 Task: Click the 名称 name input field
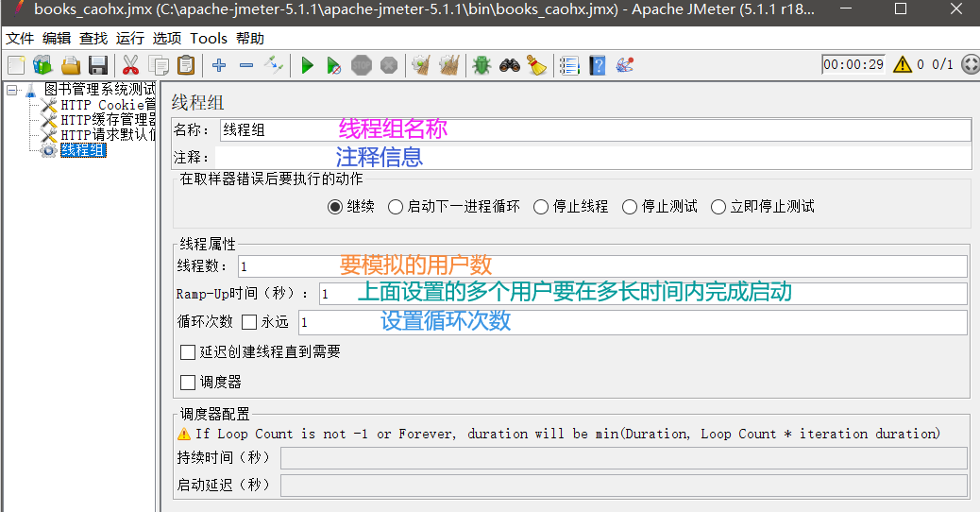tap(595, 130)
